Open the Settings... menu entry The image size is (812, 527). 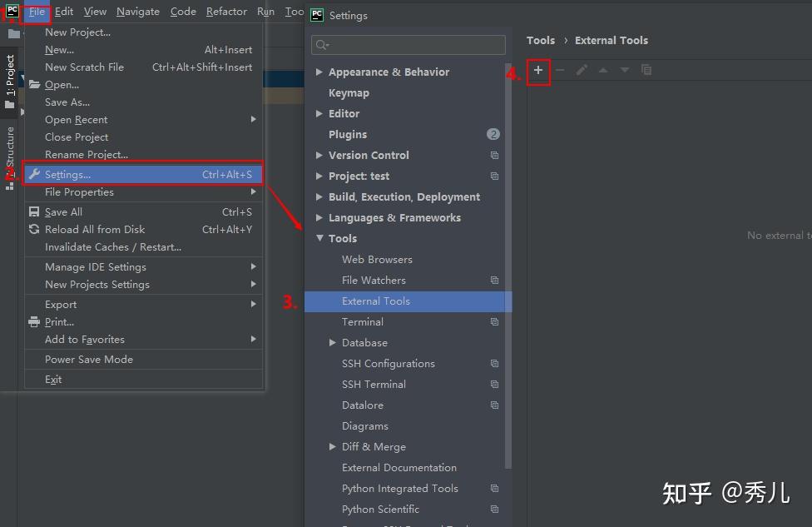(x=68, y=175)
